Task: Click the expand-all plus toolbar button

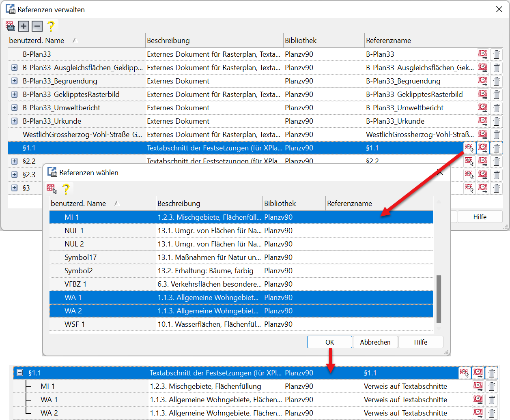Action: pos(24,26)
